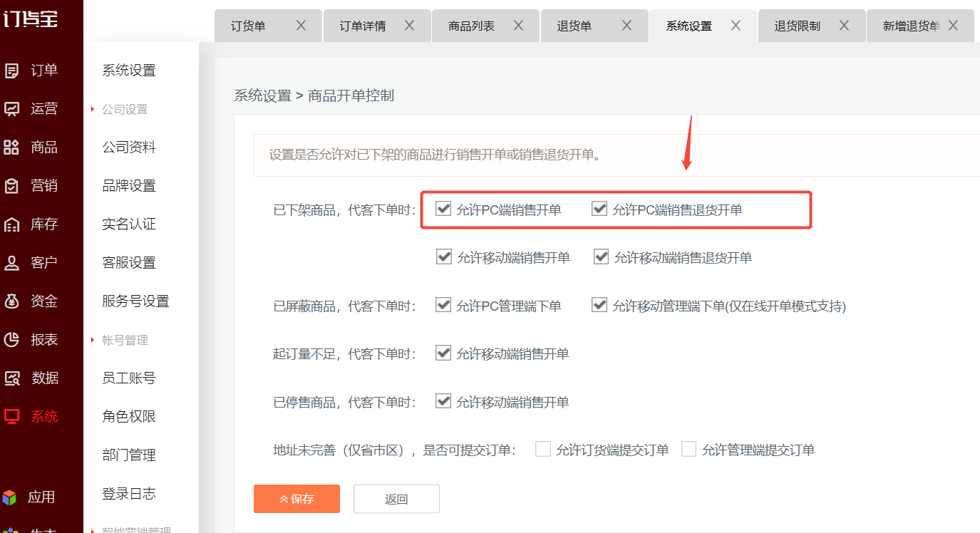
Task: Go to 实名认证 page
Action: (129, 224)
